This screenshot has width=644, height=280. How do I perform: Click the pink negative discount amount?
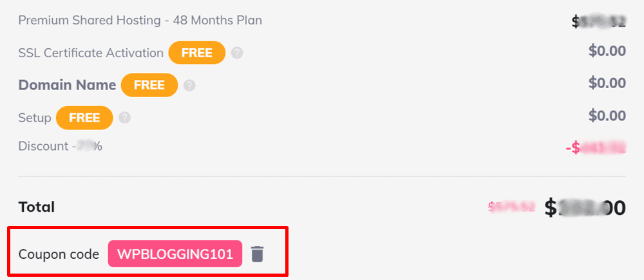[596, 148]
